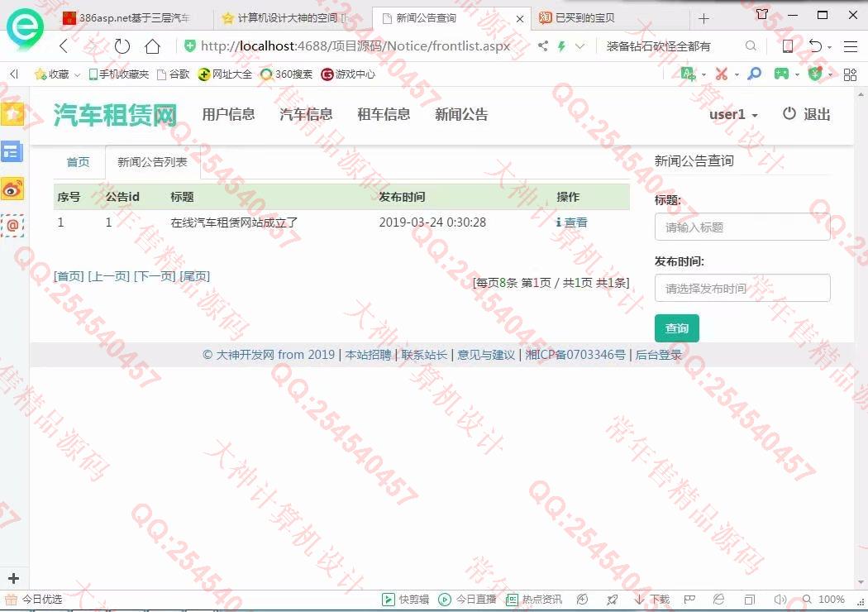Open the 联系站长 footer link

[x=424, y=355]
